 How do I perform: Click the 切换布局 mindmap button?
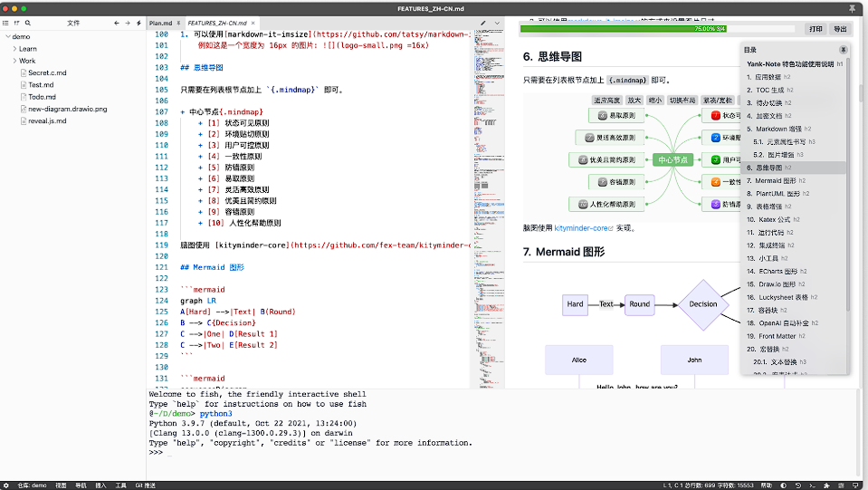pos(682,101)
